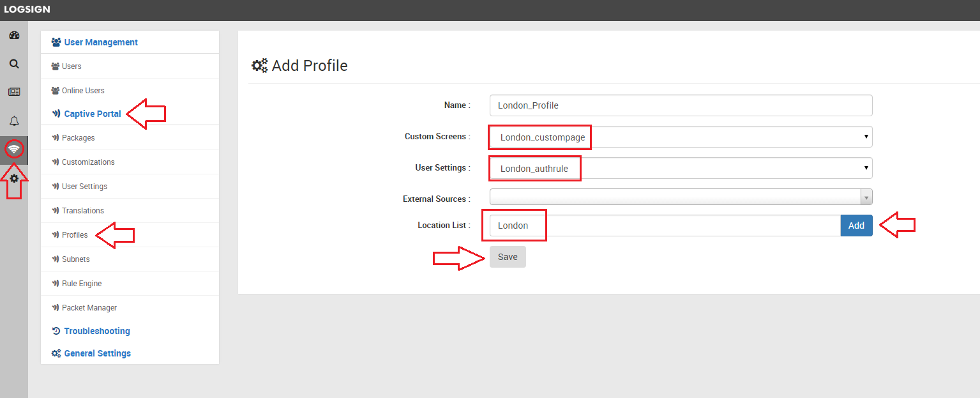
Task: Click the Save button
Action: click(508, 257)
